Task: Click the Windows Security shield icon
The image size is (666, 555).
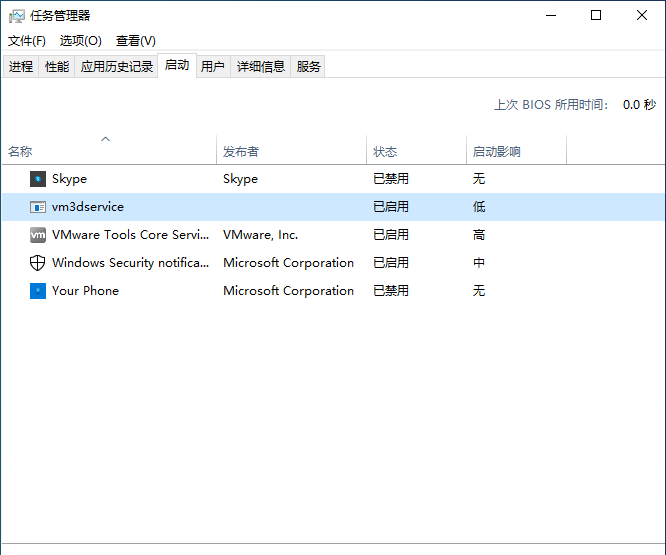Action: (38, 263)
